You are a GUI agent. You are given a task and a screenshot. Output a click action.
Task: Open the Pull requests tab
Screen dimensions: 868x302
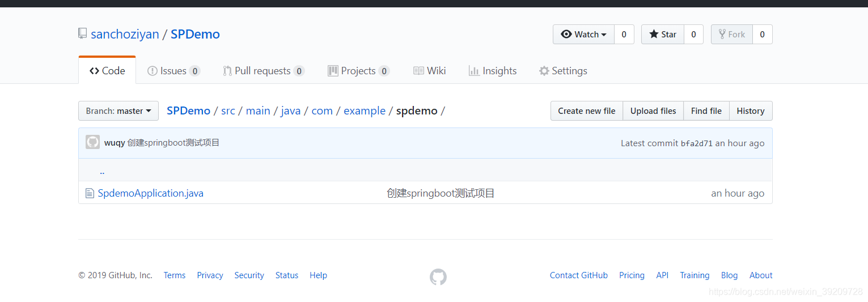[264, 71]
